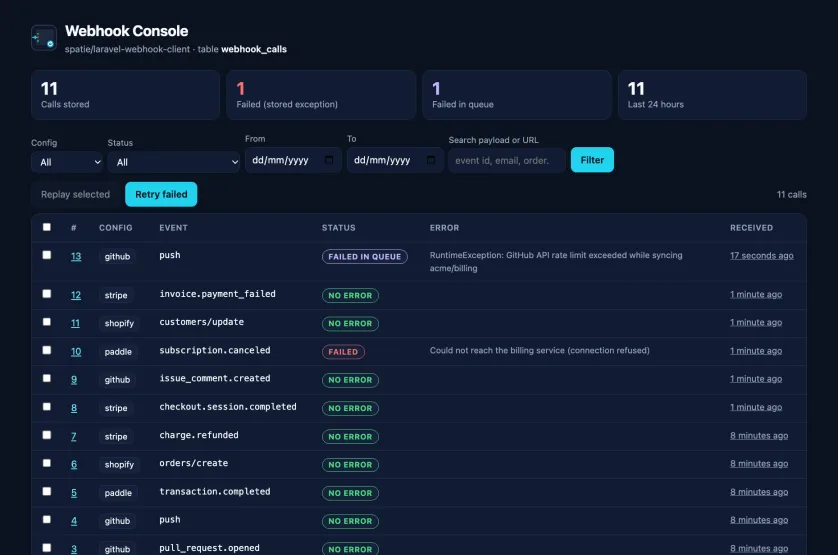Click the Failed in queue stat card
The width and height of the screenshot is (838, 555).
point(517,95)
